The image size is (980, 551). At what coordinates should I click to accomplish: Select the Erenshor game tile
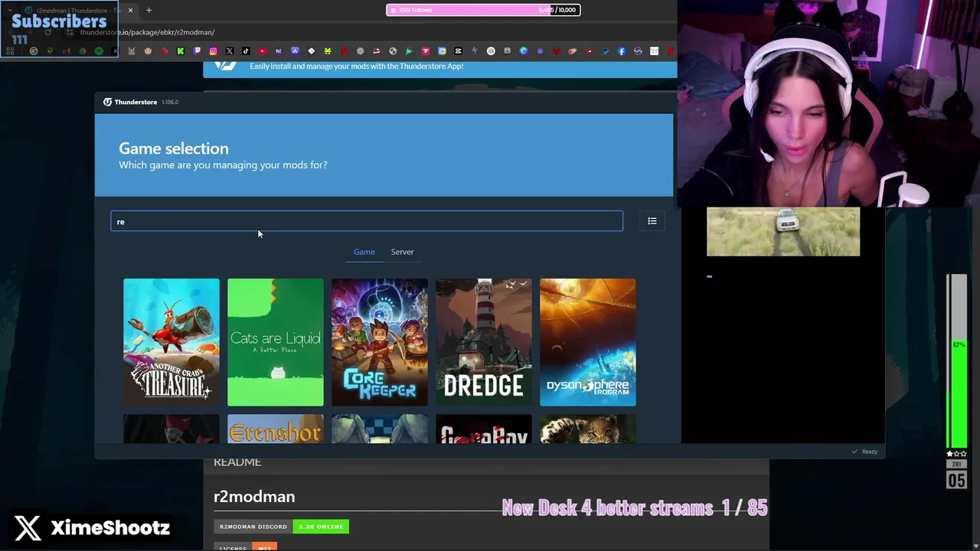click(x=276, y=429)
